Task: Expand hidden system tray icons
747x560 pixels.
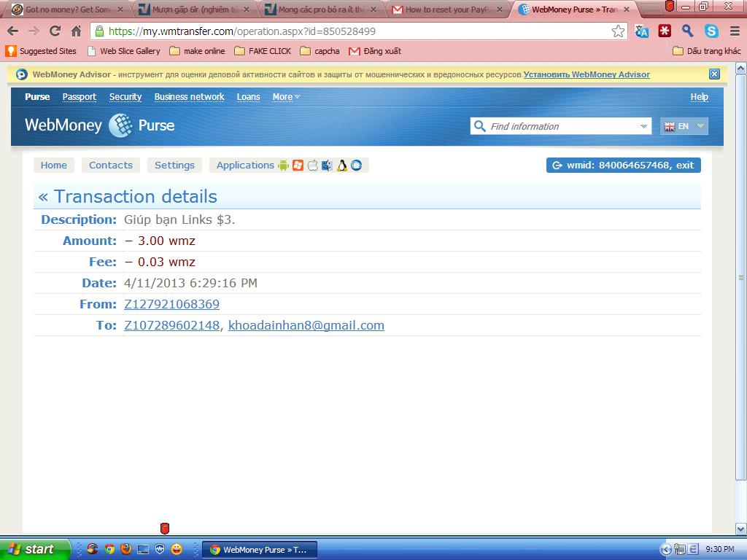Action: (665, 549)
